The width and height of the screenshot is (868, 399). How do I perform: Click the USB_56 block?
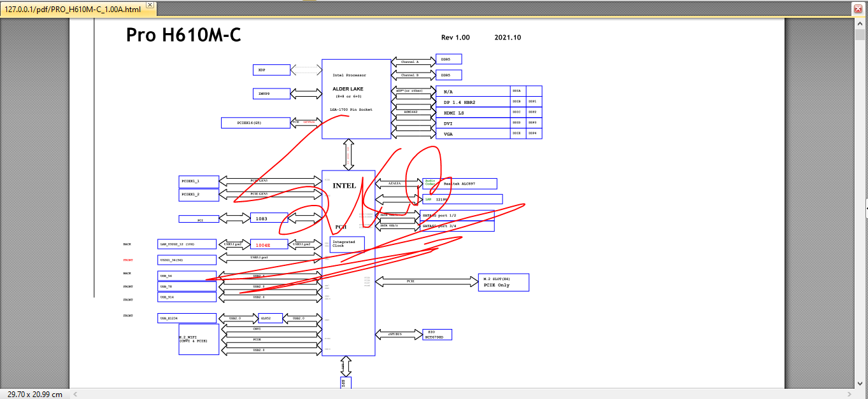tap(187, 276)
